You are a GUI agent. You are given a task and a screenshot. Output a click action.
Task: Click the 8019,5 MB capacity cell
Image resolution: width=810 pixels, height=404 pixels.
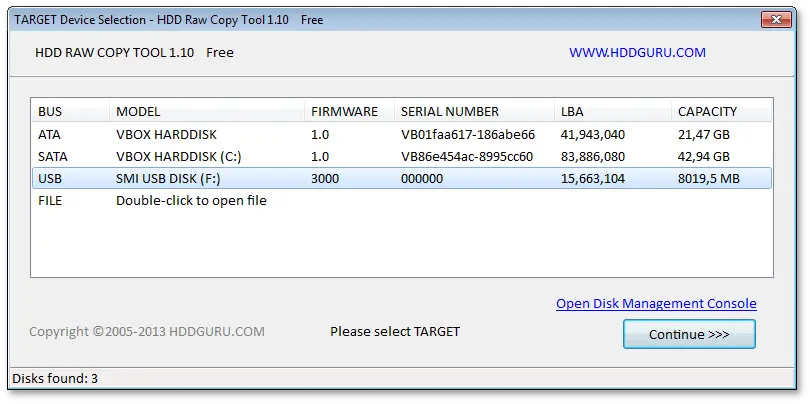(x=711, y=178)
